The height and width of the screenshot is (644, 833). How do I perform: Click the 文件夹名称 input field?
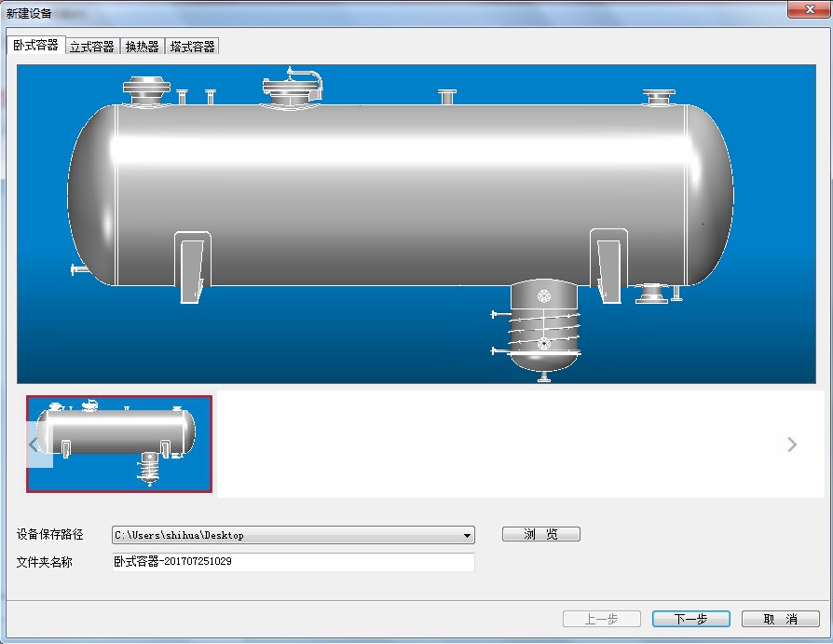pyautogui.click(x=294, y=562)
